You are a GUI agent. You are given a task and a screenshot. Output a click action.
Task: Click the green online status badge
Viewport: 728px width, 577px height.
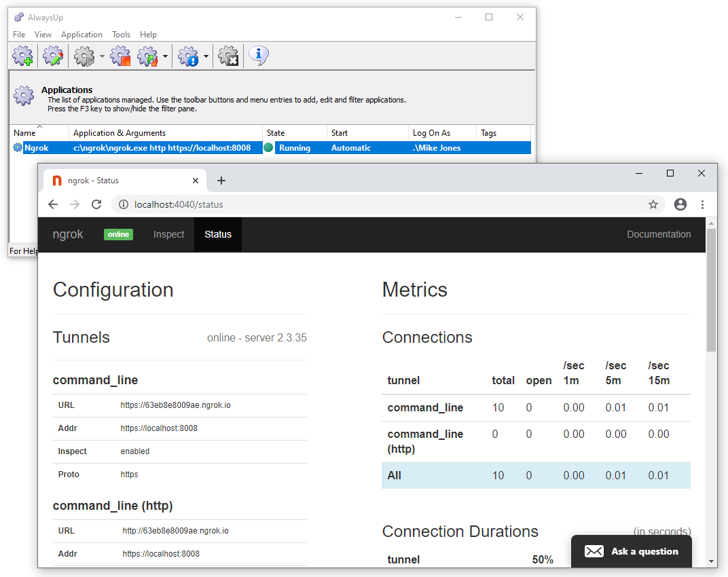tap(118, 234)
